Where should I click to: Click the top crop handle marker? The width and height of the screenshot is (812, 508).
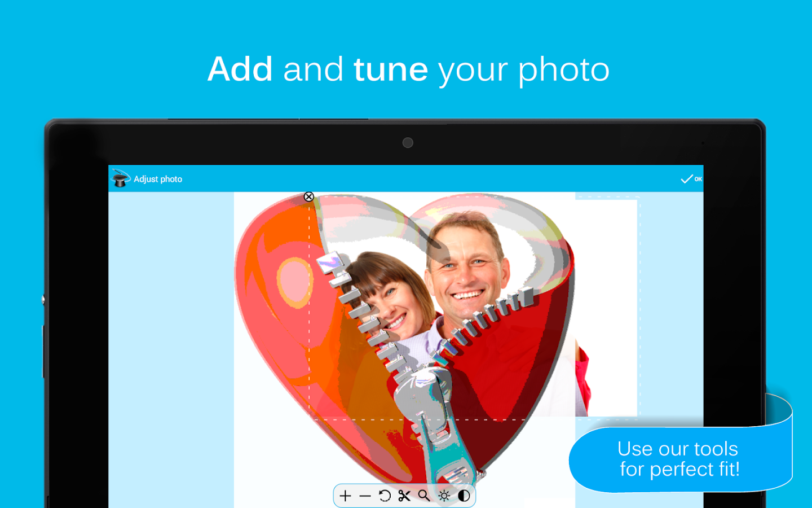pyautogui.click(x=308, y=197)
